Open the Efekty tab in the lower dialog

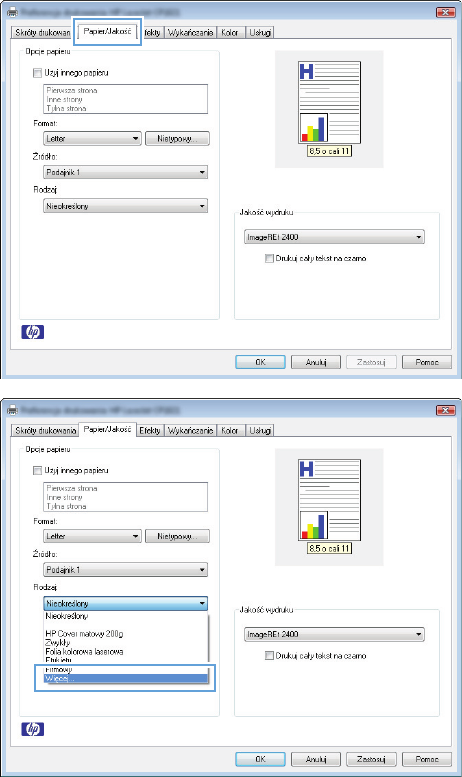click(x=150, y=430)
